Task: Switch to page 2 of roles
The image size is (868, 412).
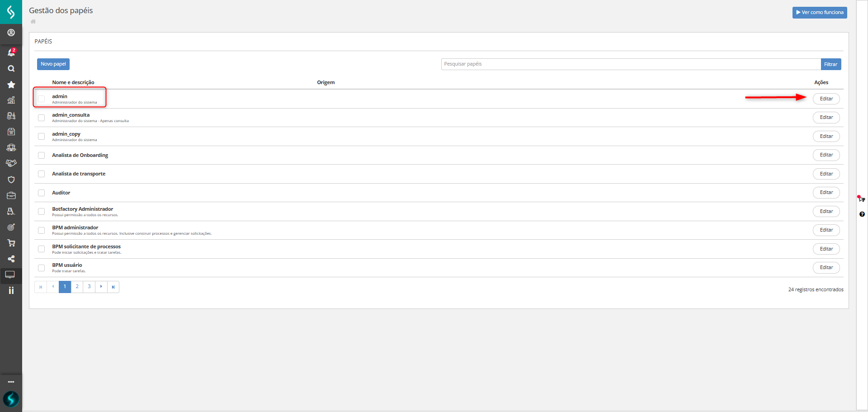Action: [x=77, y=287]
